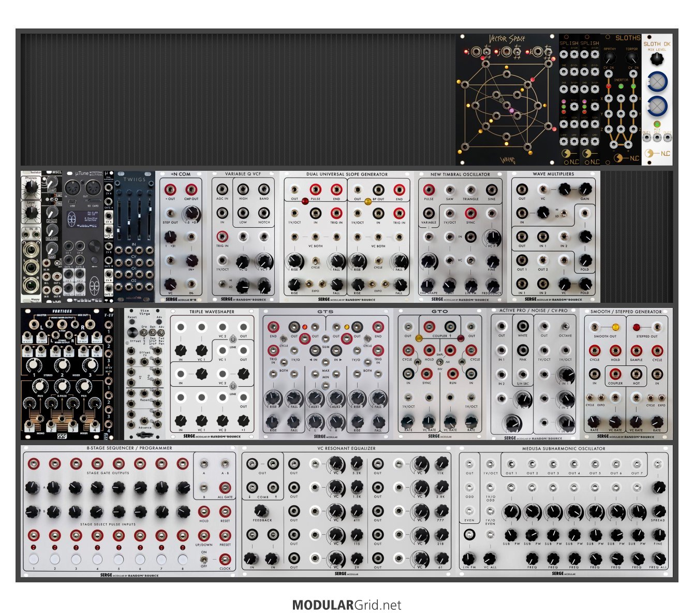This screenshot has width=694, height=616.
Task: Click the NOTCH output jack on VCF
Action: point(264,213)
